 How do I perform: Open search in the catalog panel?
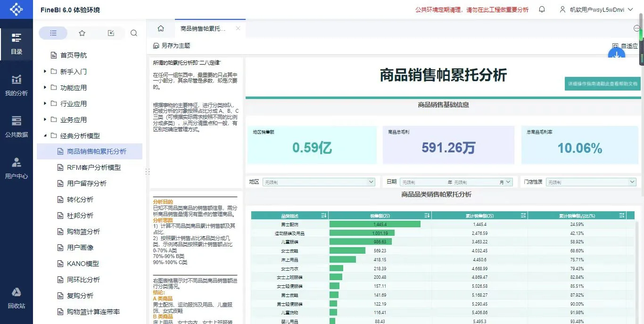(x=134, y=33)
